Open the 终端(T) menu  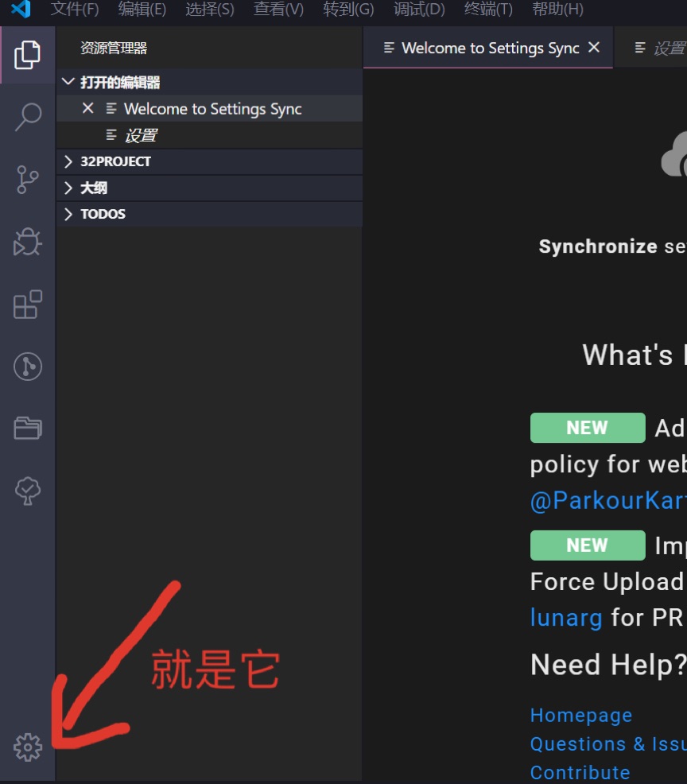pos(487,10)
